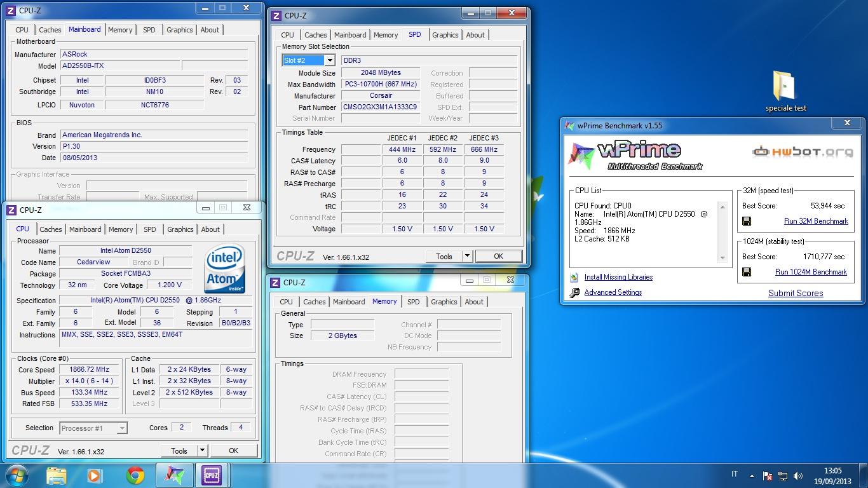Click the Multiplier value x 14.0 ( 6 - 14 )
Viewport: 868px width, 488px height.
[88, 381]
